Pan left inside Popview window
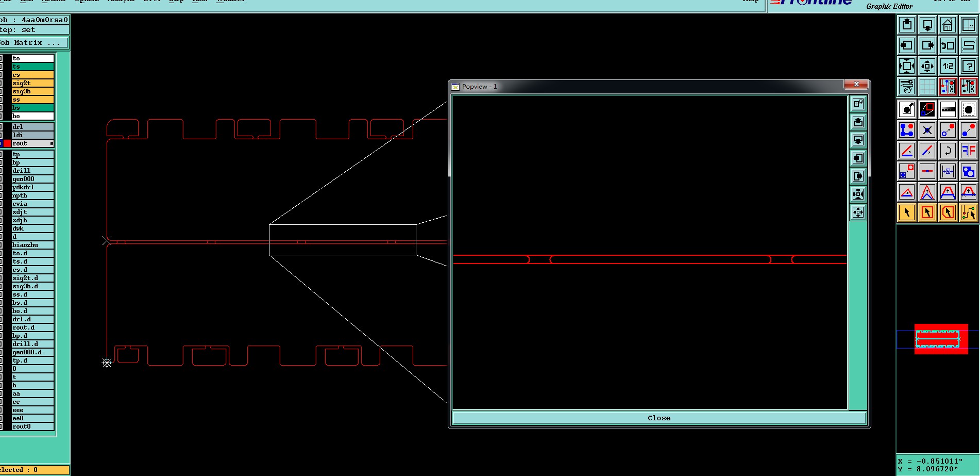The width and height of the screenshot is (980, 476). pyautogui.click(x=858, y=158)
